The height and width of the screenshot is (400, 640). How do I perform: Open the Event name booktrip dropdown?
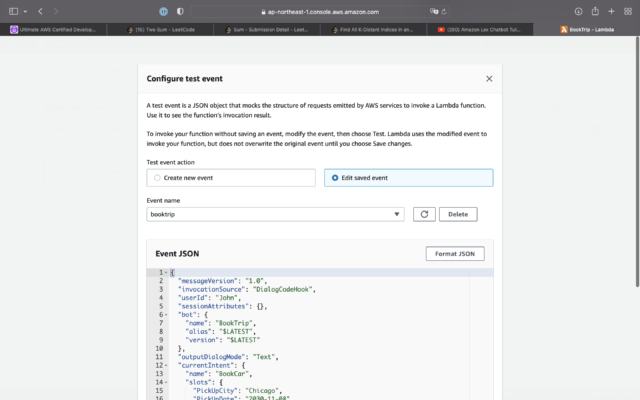click(x=276, y=214)
